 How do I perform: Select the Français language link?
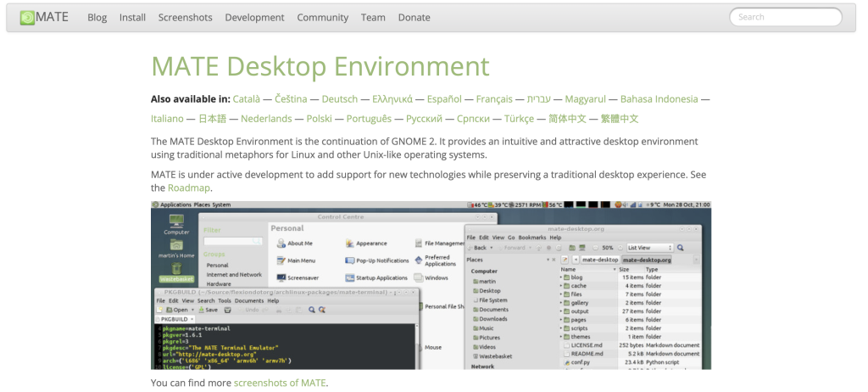494,99
